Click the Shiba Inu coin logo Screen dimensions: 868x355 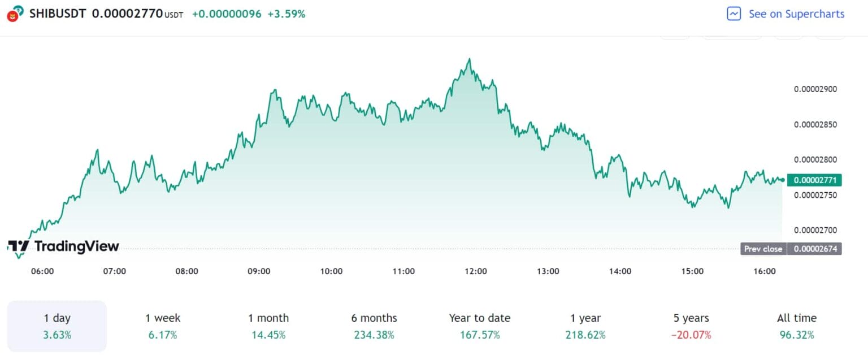(14, 14)
